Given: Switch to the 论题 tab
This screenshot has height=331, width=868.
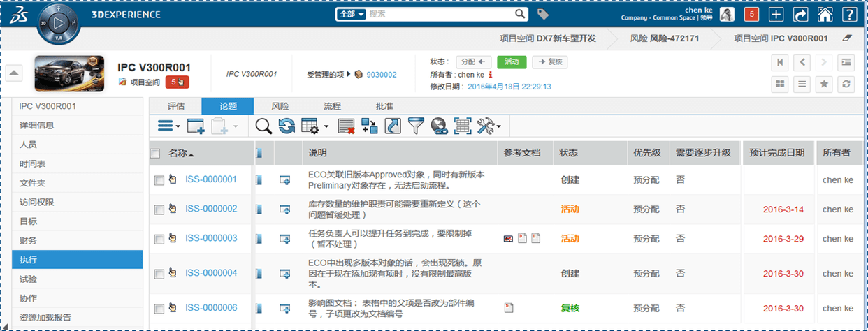Looking at the screenshot, I should 228,106.
